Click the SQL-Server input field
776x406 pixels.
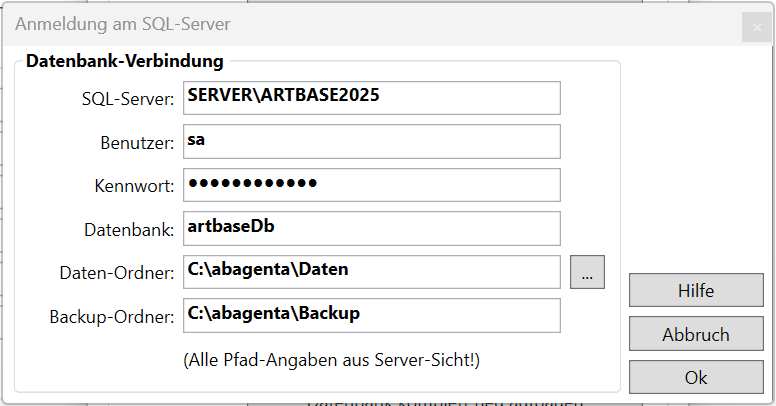point(372,98)
